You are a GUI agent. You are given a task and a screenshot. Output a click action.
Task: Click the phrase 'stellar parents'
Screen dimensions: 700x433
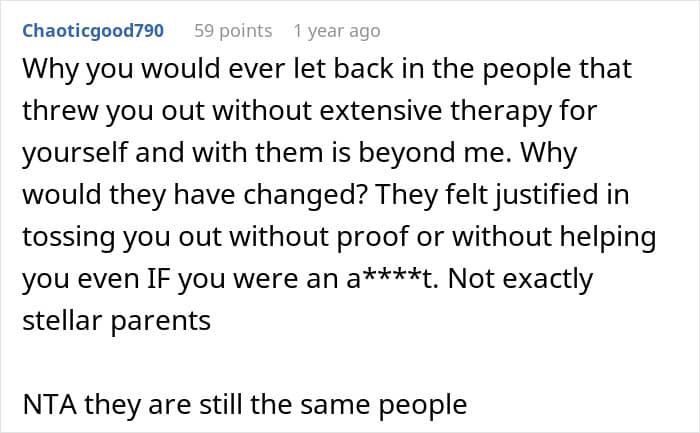117,321
